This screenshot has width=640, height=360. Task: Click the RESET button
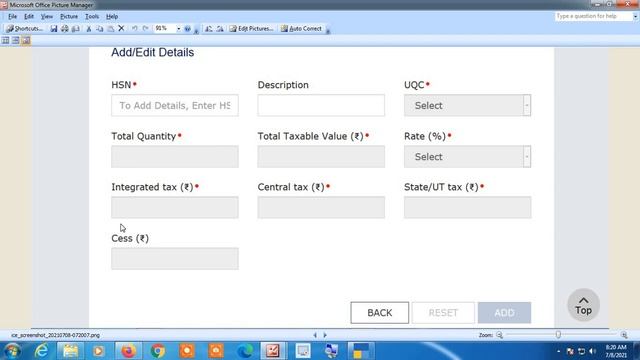click(443, 313)
